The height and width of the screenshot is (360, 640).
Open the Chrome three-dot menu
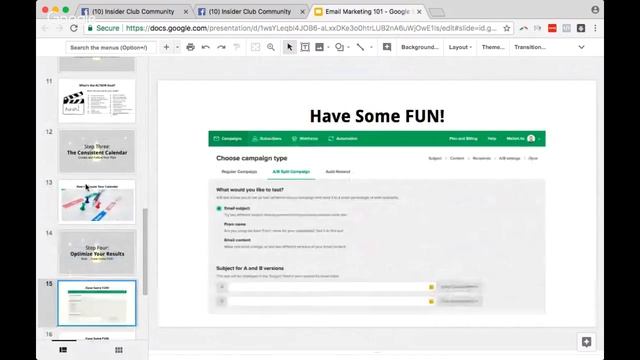pyautogui.click(x=595, y=28)
